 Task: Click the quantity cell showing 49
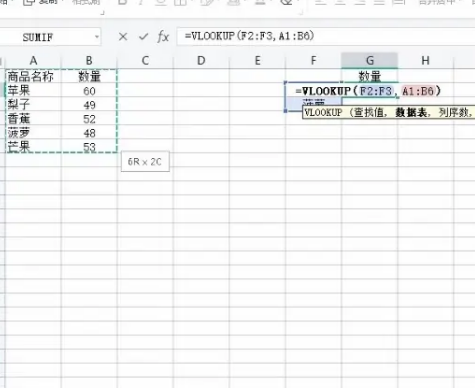(89, 105)
